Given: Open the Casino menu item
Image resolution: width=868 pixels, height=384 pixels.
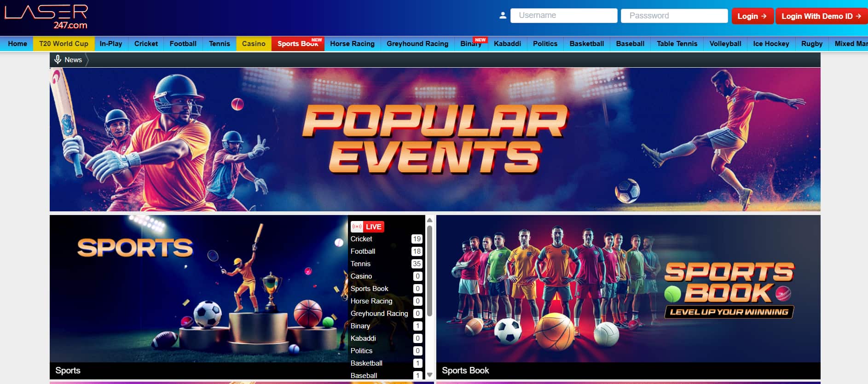Looking at the screenshot, I should (254, 44).
